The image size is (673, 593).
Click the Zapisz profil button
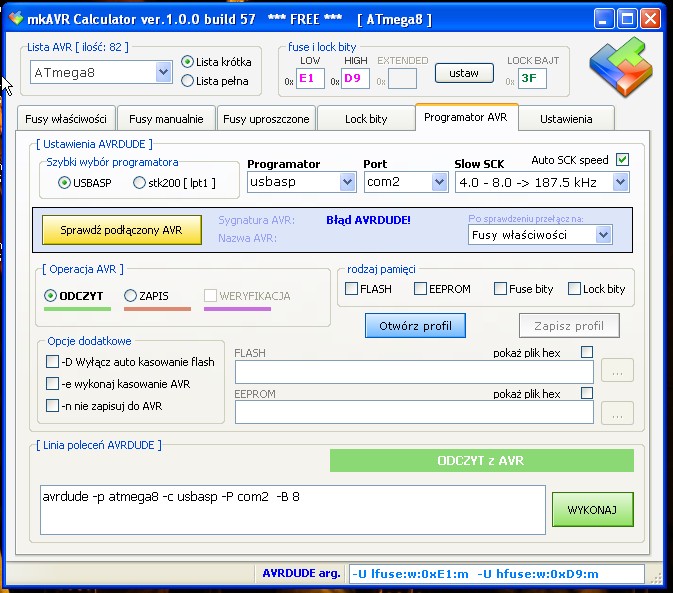click(x=569, y=326)
